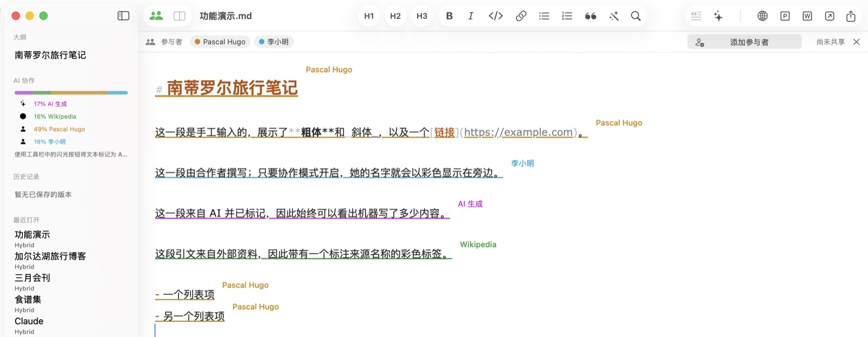Open recent document 食谱集
The height and width of the screenshot is (337, 868).
[x=28, y=300]
